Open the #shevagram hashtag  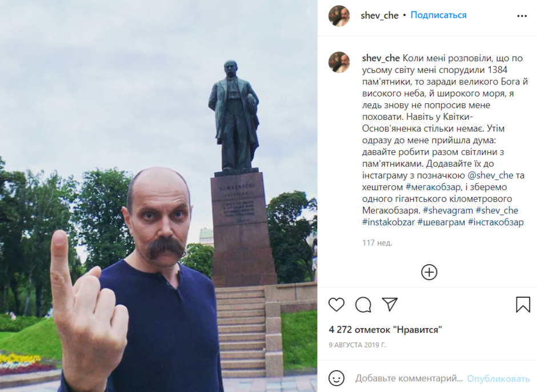click(x=448, y=211)
